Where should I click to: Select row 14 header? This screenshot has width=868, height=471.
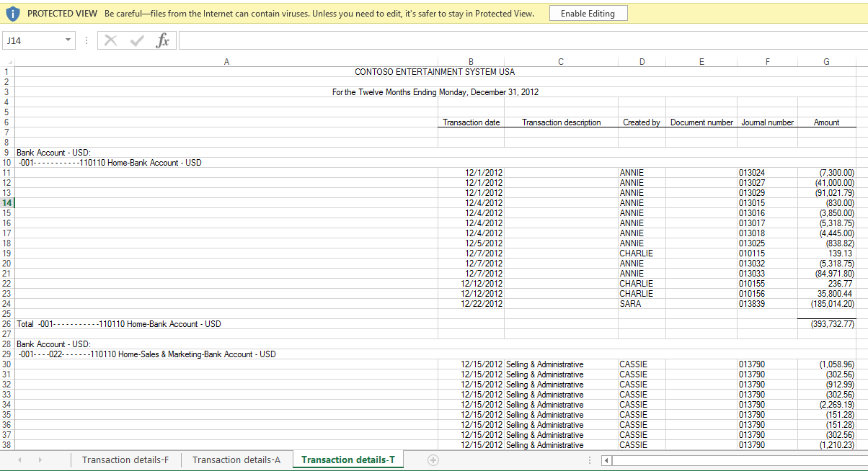(x=7, y=203)
